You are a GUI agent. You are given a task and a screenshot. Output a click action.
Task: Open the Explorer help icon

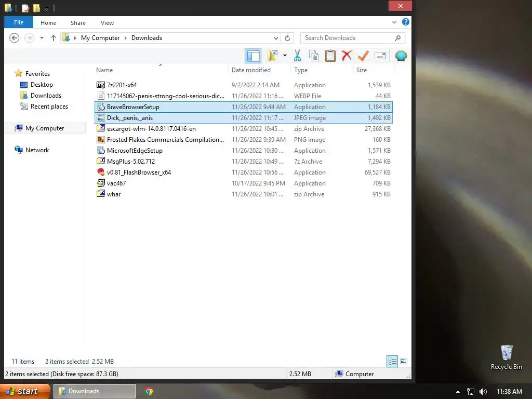[405, 22]
